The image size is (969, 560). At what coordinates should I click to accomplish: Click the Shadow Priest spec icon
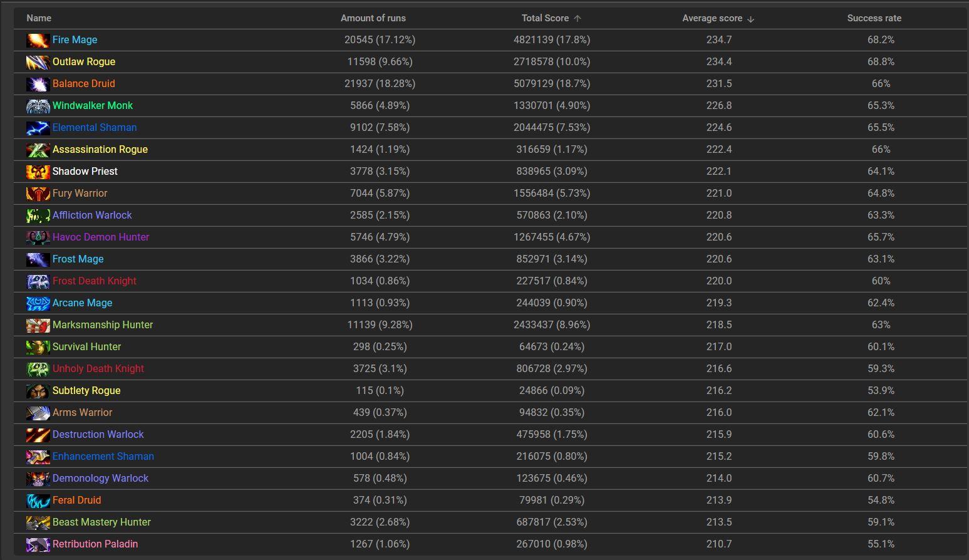tap(38, 172)
